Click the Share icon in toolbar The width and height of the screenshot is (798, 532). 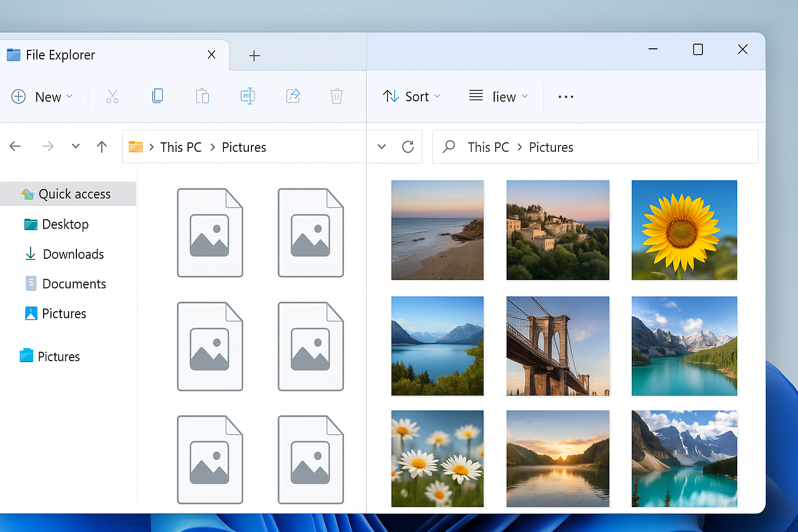(x=293, y=96)
